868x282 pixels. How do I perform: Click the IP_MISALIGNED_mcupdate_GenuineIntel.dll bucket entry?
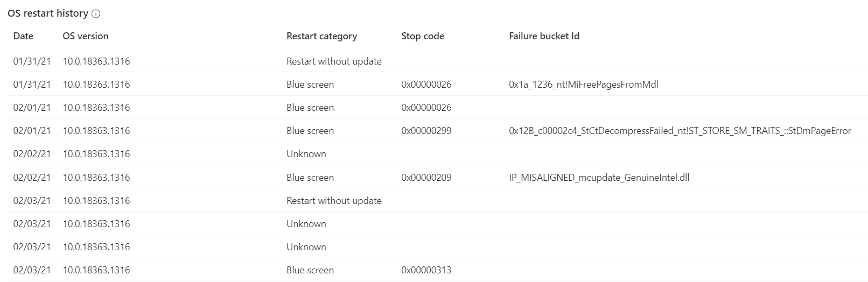click(599, 178)
